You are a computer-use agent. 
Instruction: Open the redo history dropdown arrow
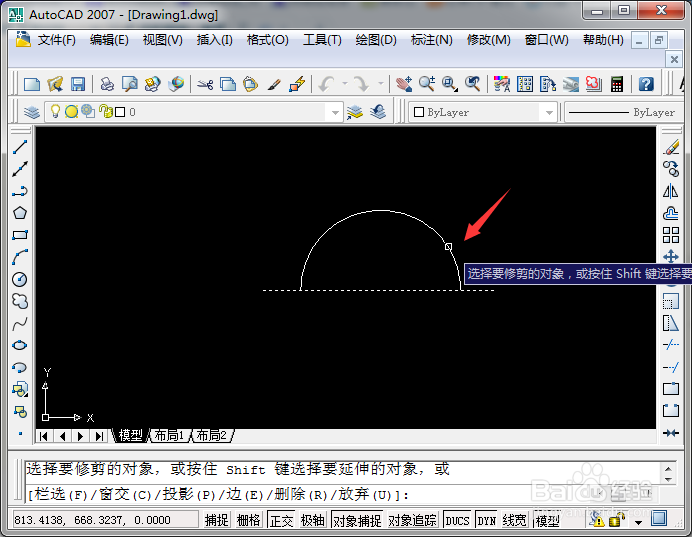point(380,83)
